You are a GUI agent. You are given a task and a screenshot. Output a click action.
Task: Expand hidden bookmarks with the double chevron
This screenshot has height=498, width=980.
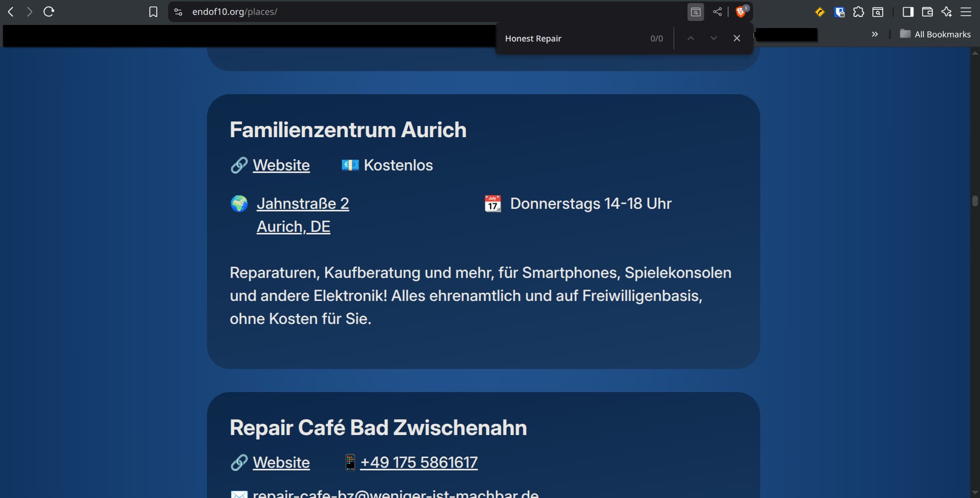(x=875, y=34)
